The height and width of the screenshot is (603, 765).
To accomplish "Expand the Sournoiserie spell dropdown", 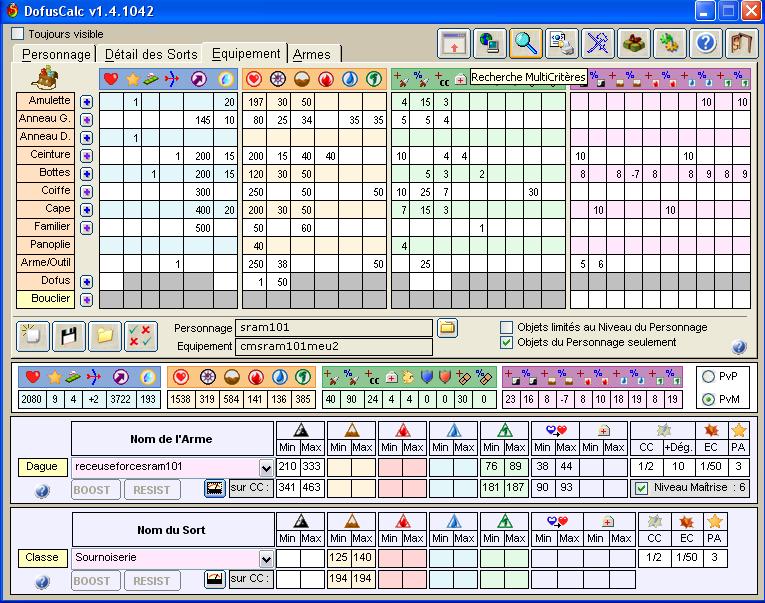I will tap(265, 558).
